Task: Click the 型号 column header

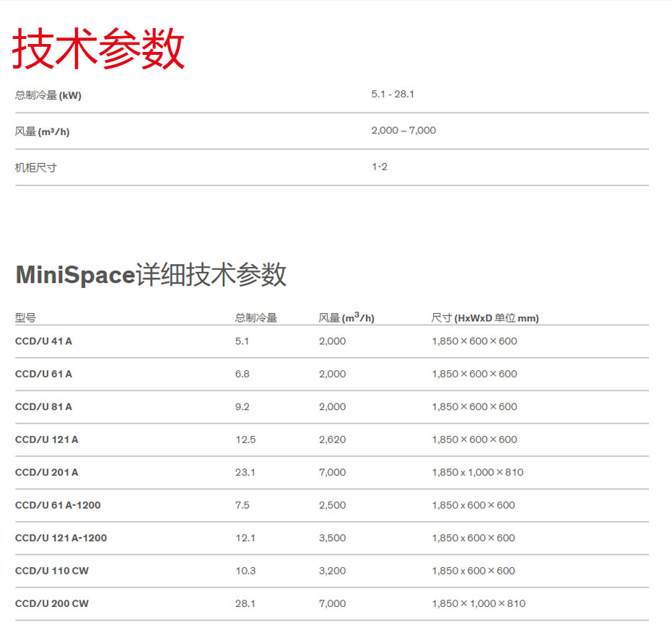Action: pos(25,318)
